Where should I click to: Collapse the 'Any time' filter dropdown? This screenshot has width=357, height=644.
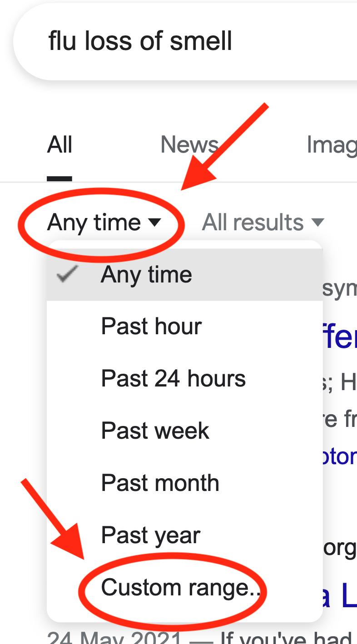pyautogui.click(x=94, y=223)
